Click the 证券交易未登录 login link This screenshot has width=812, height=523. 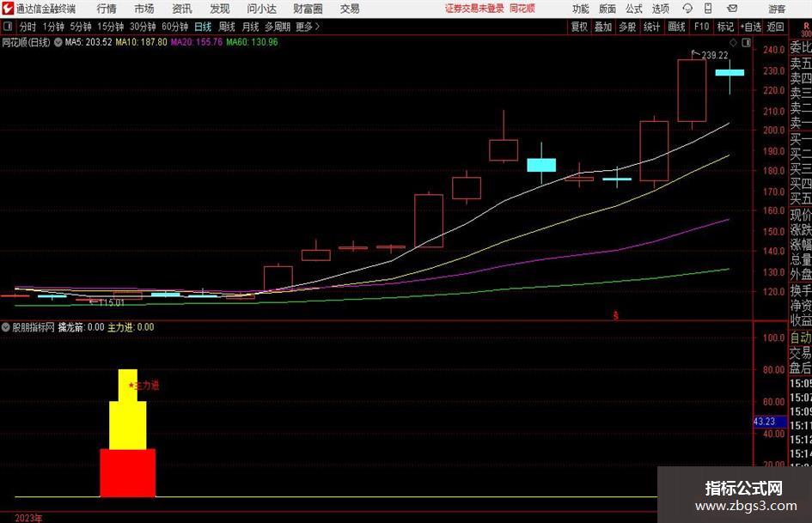(x=474, y=9)
